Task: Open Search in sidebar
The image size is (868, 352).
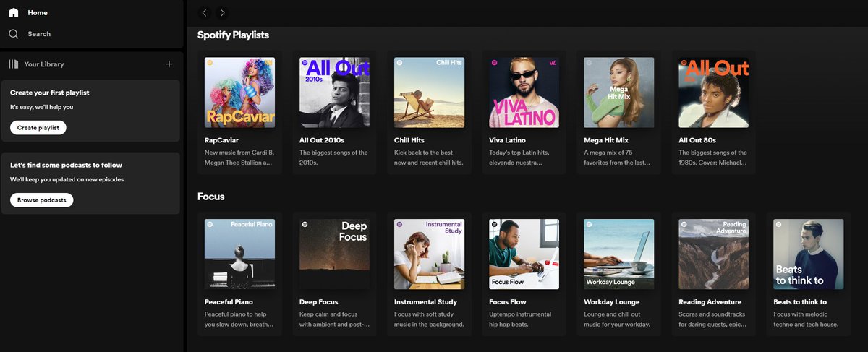Action: [39, 34]
